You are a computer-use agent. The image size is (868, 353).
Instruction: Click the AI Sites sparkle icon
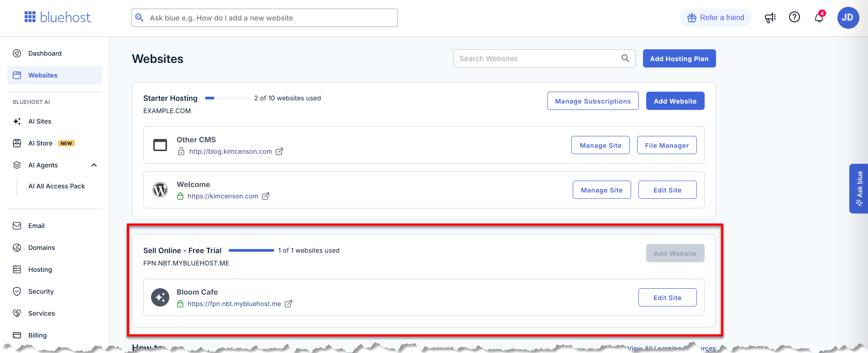tap(17, 121)
